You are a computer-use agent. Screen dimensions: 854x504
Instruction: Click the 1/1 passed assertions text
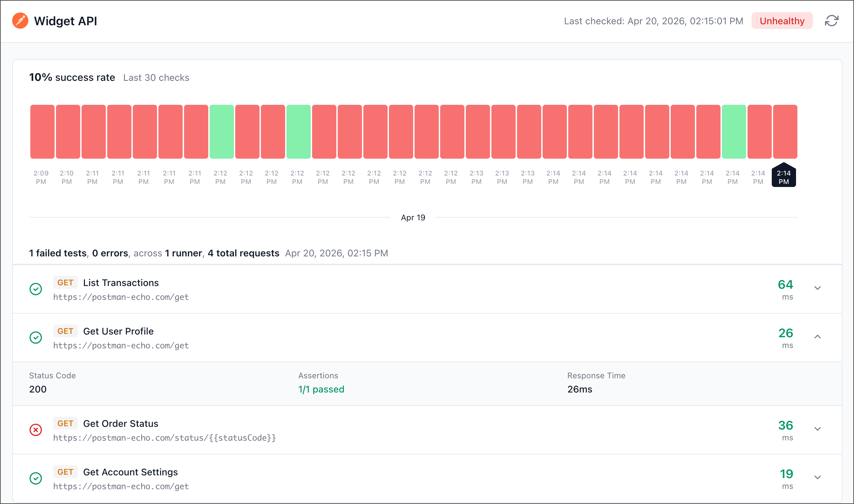coord(321,389)
